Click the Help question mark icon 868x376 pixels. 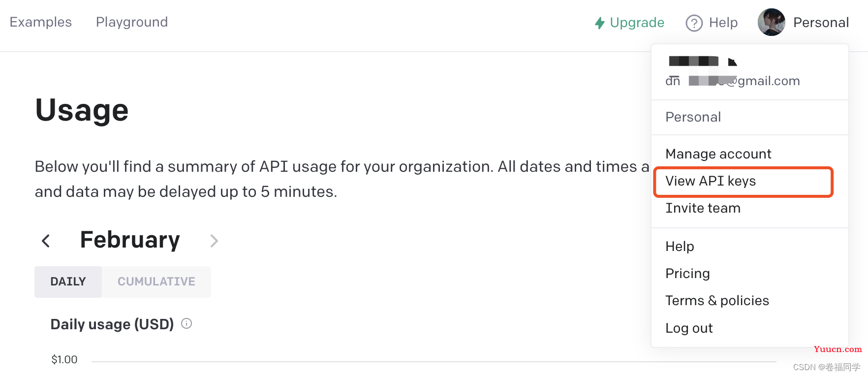click(694, 23)
